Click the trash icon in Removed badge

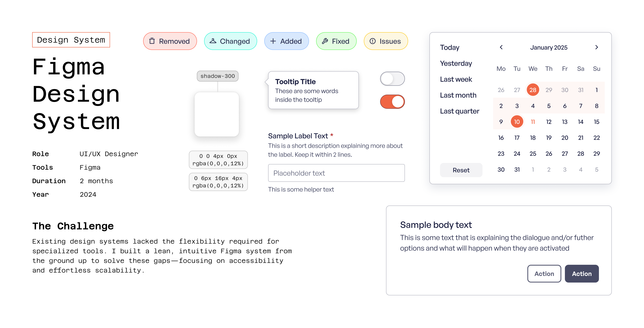pyautogui.click(x=152, y=41)
